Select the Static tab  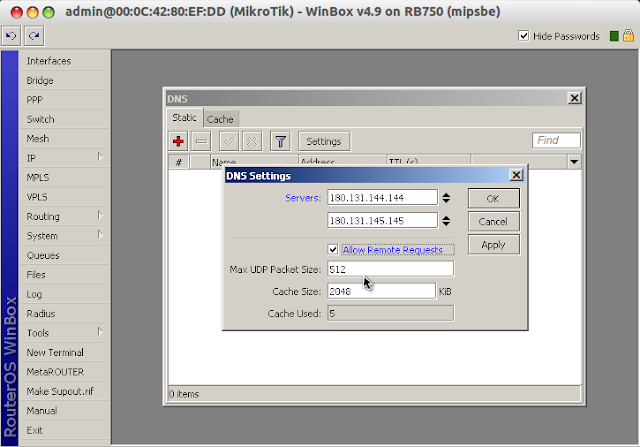point(184,118)
